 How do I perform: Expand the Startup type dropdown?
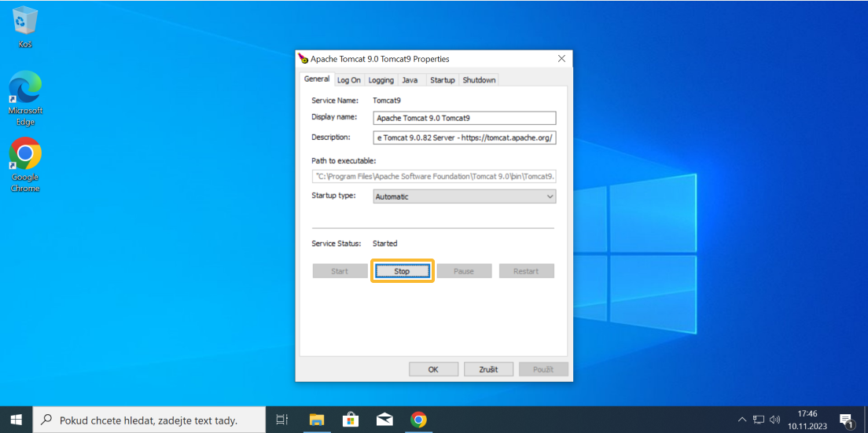[464, 196]
